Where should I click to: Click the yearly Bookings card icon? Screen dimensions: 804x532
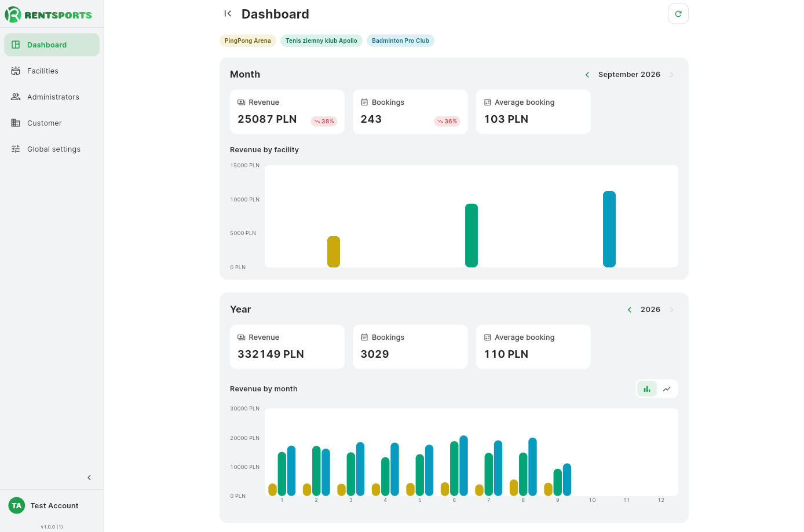point(364,337)
